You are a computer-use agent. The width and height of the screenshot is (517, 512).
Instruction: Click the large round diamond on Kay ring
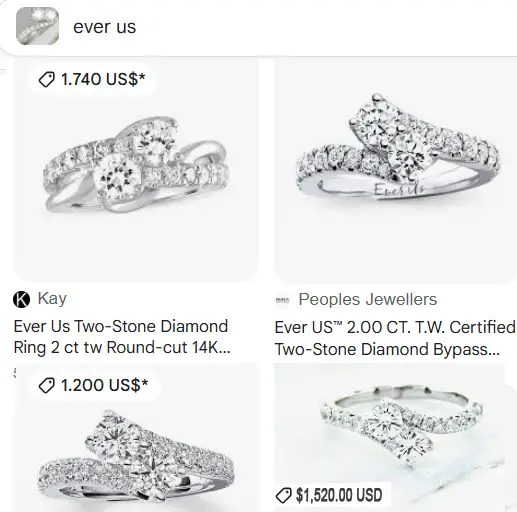point(117,178)
